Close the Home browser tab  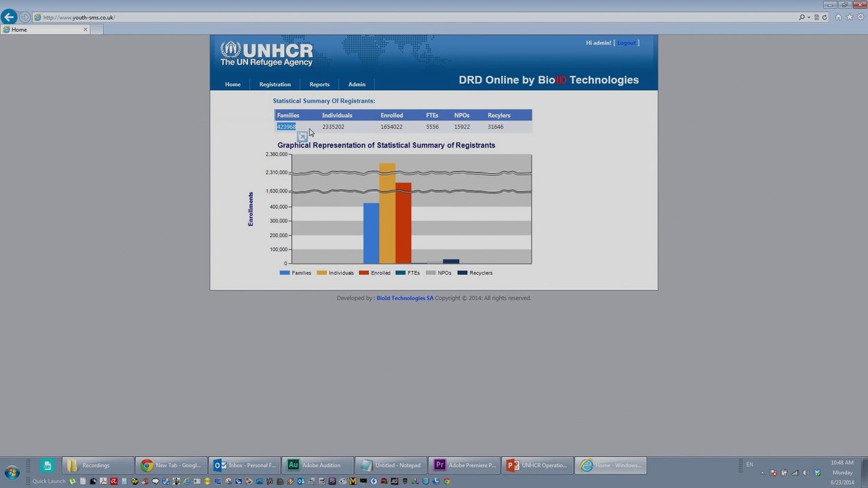point(85,30)
